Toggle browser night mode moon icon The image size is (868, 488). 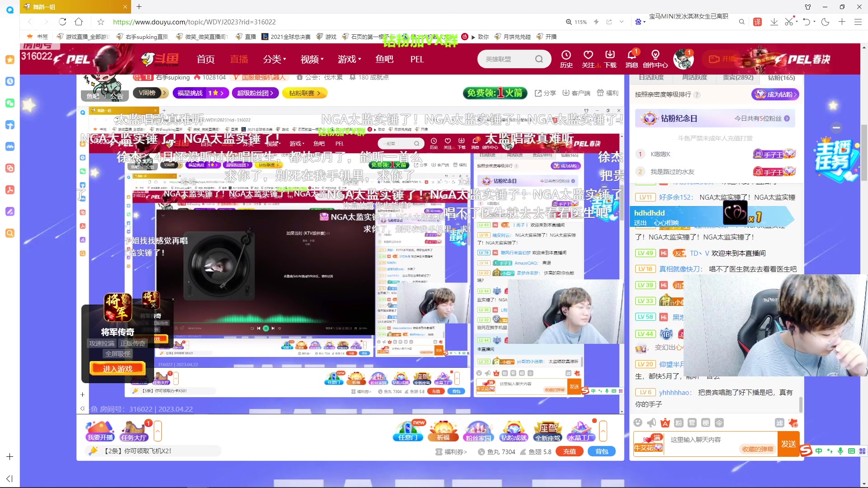point(825,22)
